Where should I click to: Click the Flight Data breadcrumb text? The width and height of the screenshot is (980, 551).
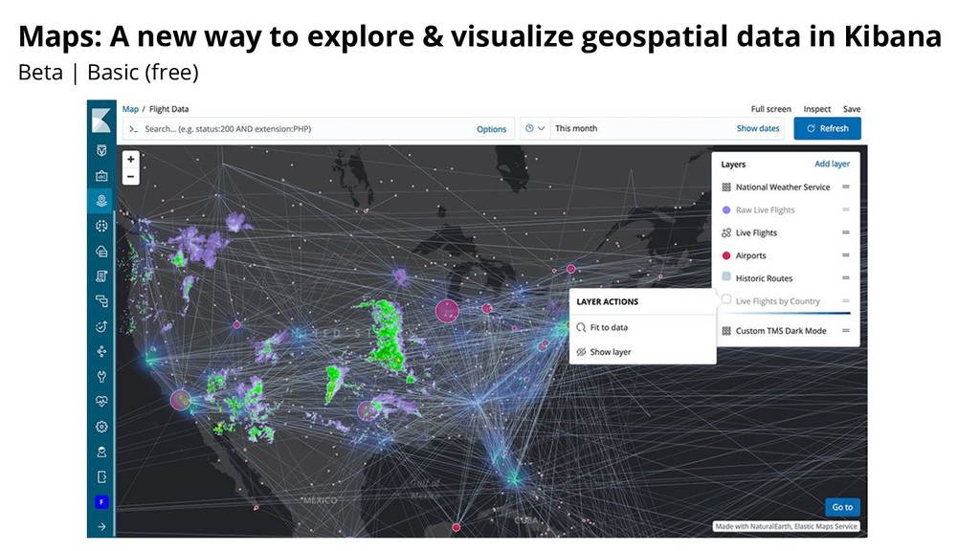pyautogui.click(x=168, y=109)
